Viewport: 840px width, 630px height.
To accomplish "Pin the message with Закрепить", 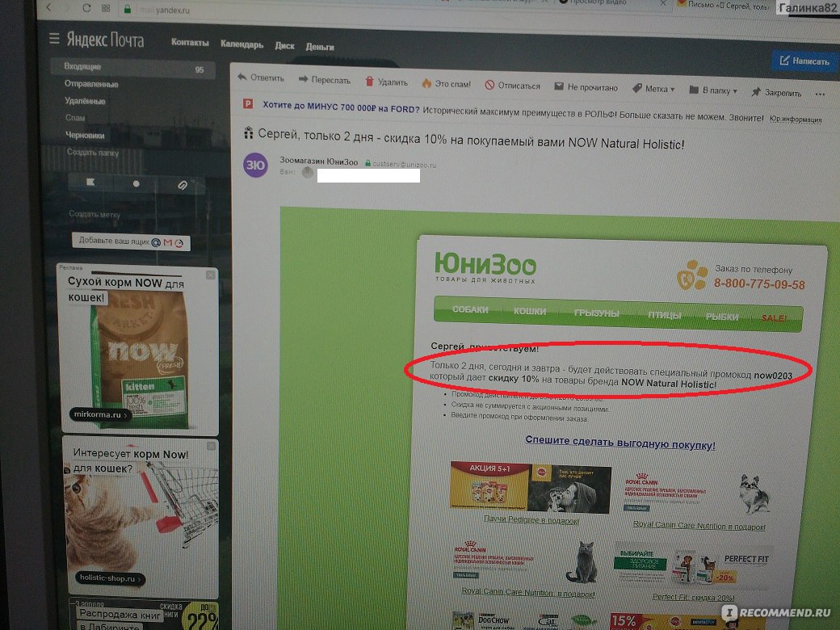I will pos(777,93).
